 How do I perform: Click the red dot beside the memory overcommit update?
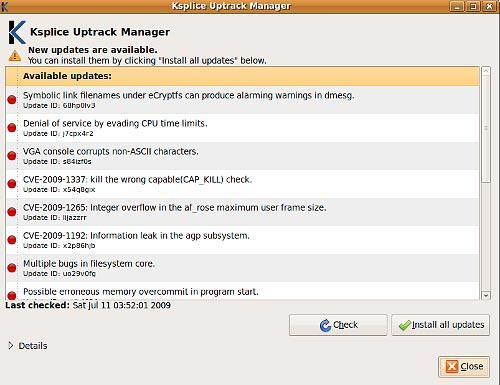[12, 295]
